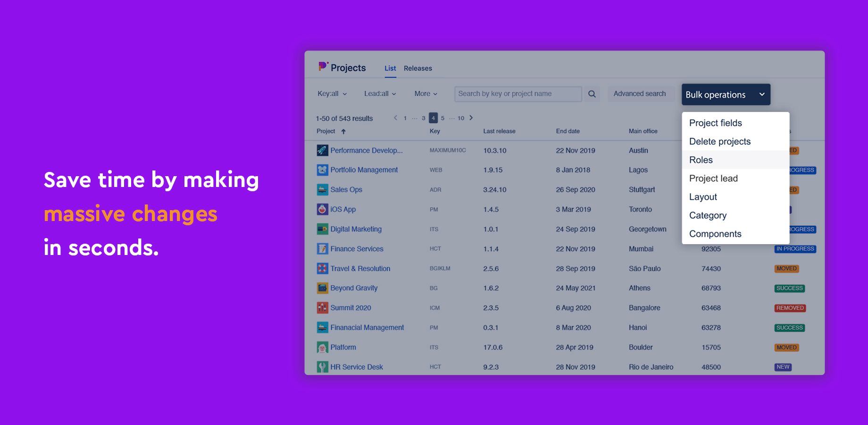This screenshot has width=868, height=425.
Task: Expand the Lead:all filter dropdown
Action: pos(380,93)
